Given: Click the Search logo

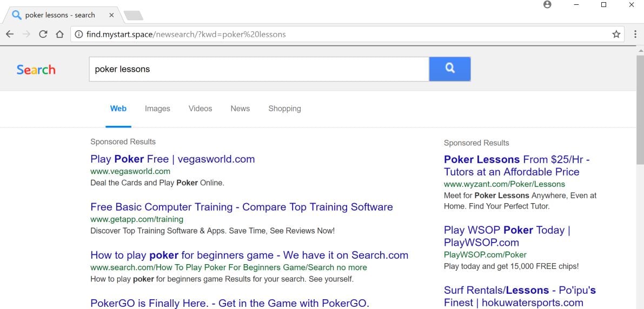Looking at the screenshot, I should pos(36,70).
